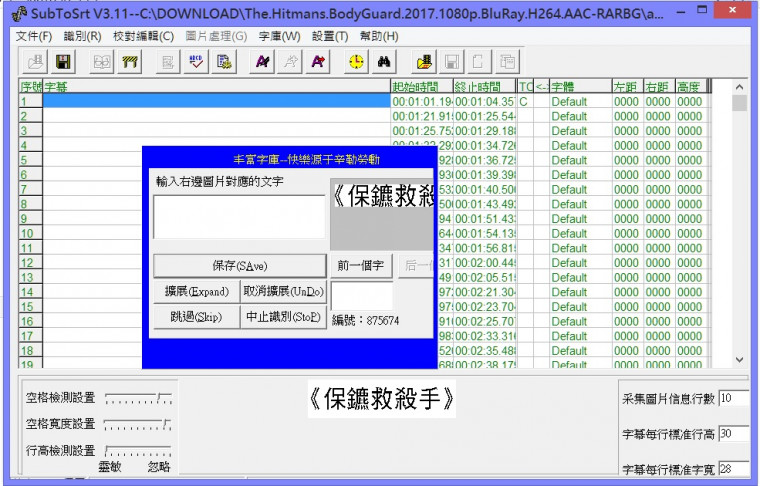Open the 識別(R) menu
Viewport: 760px width, 486px height.
[82, 36]
